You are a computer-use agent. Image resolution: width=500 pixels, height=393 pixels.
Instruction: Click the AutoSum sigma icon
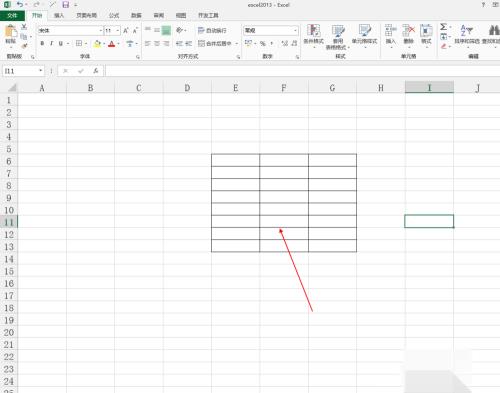click(443, 27)
